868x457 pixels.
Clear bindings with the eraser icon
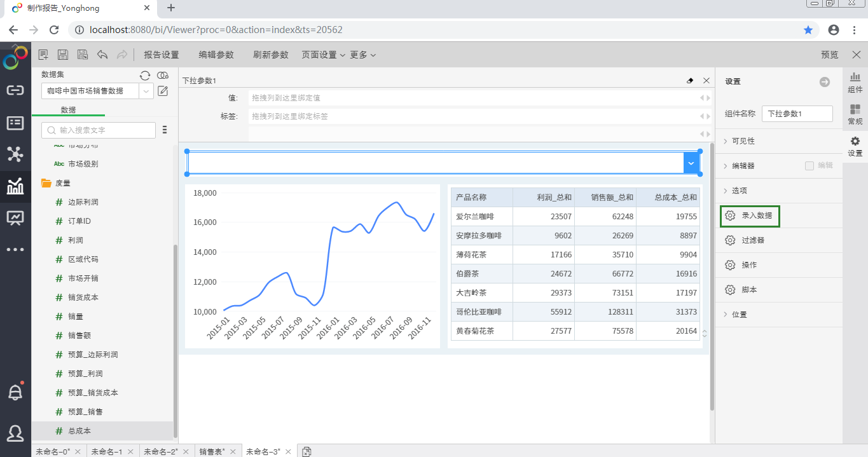click(x=691, y=81)
